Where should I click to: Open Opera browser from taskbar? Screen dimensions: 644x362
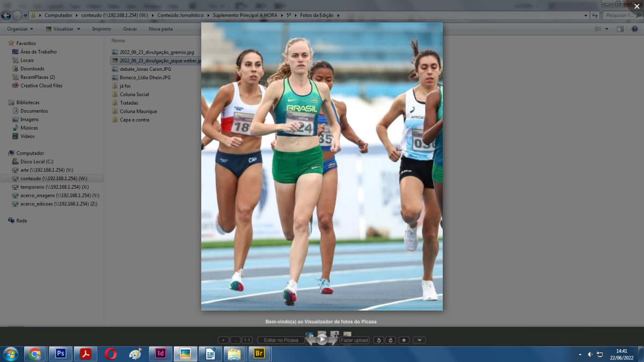111,354
